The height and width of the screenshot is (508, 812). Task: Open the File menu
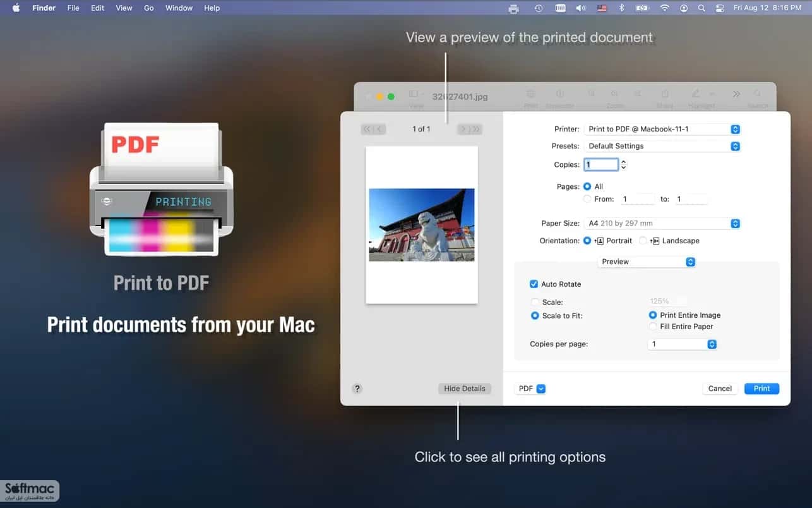[x=73, y=8]
